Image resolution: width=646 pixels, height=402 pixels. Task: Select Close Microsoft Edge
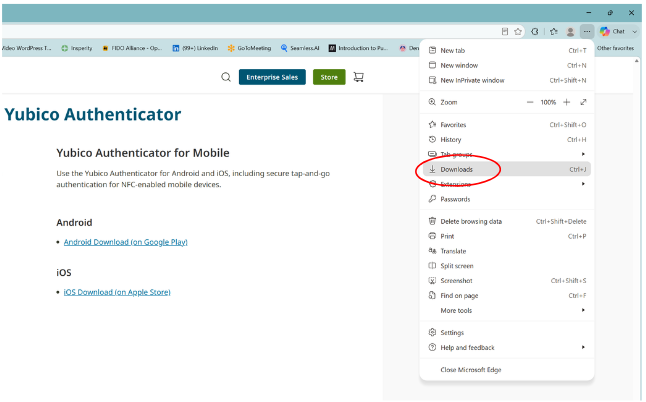point(507,370)
